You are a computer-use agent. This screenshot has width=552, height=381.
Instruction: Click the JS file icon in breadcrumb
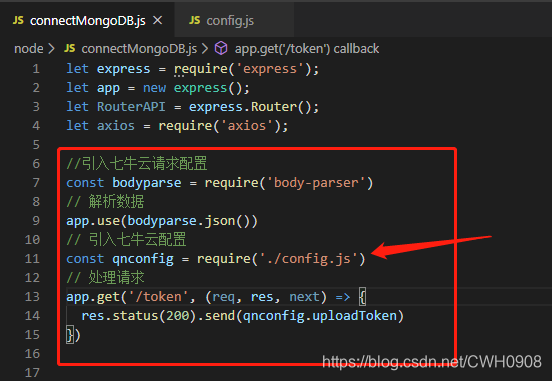(x=70, y=48)
